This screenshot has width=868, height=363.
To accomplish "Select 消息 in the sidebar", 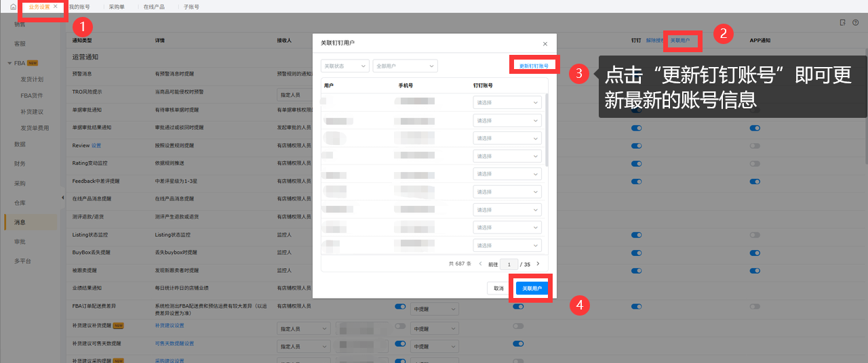I will click(31, 222).
